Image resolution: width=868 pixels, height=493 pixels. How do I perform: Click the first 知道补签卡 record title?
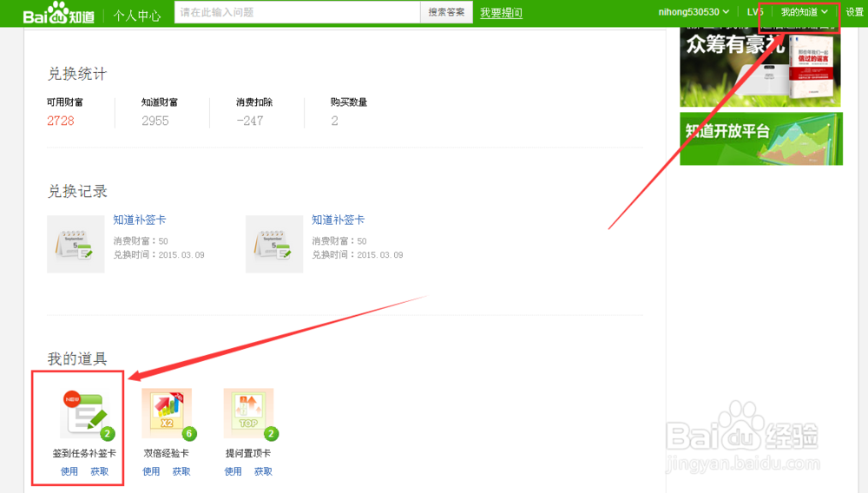(140, 220)
